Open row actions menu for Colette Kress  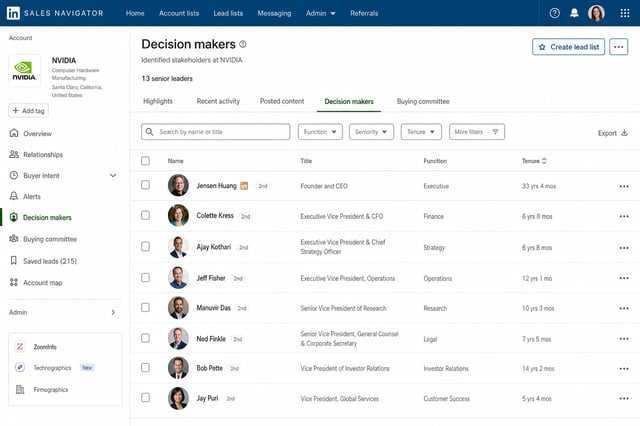(624, 216)
